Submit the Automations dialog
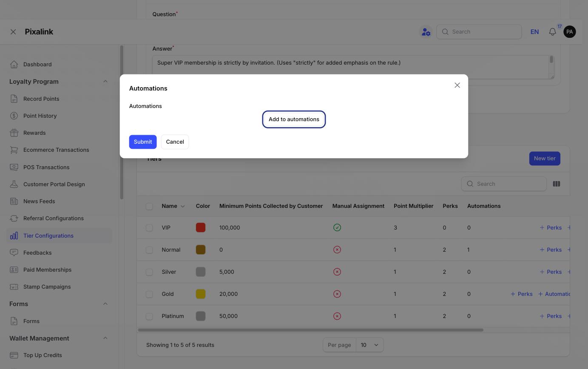The height and width of the screenshot is (369, 588). pyautogui.click(x=143, y=142)
